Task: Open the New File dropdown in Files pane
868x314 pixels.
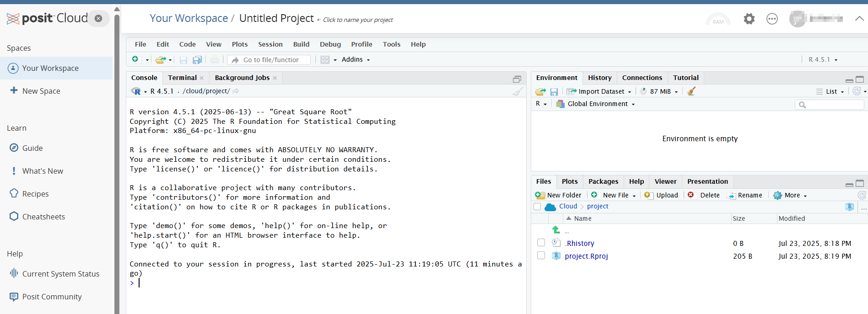Action: 614,195
